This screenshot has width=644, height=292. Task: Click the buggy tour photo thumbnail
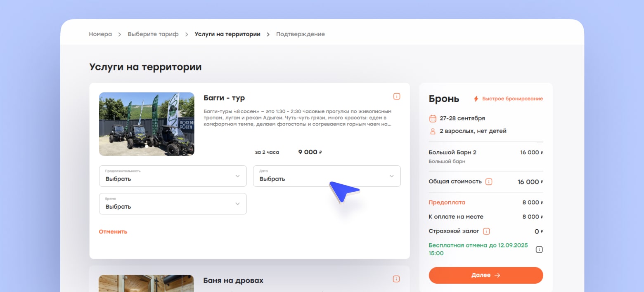coord(147,124)
